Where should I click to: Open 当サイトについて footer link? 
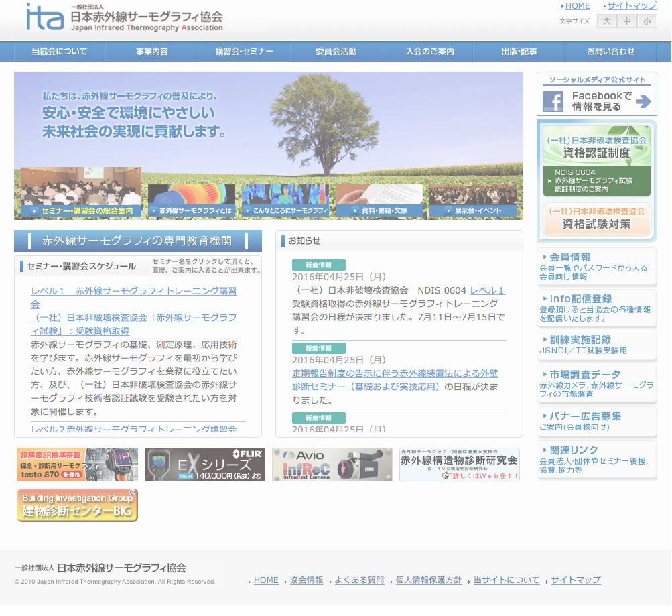506,580
